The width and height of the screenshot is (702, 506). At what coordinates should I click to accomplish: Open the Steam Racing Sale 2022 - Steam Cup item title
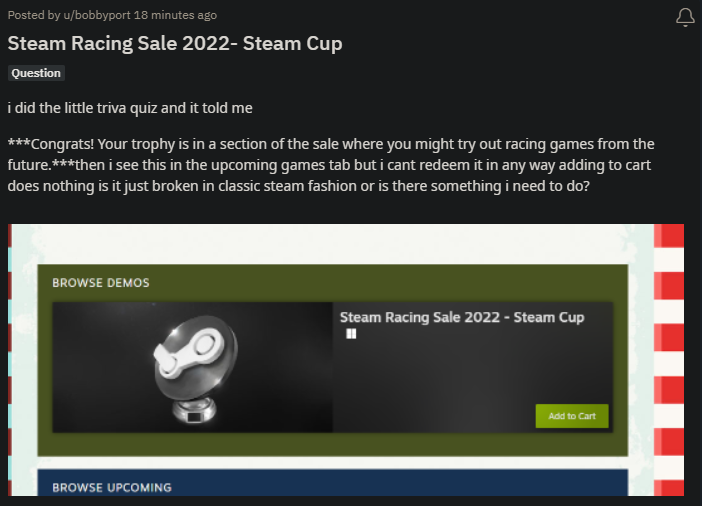[x=462, y=317]
